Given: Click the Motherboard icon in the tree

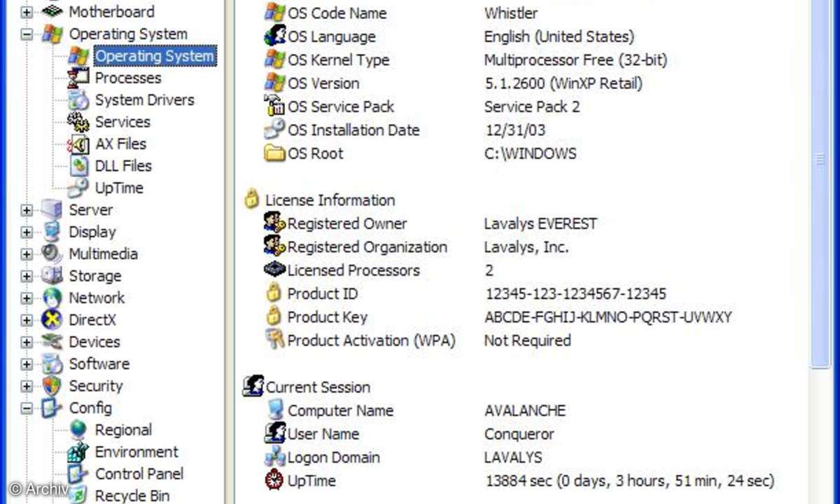Looking at the screenshot, I should 52,11.
